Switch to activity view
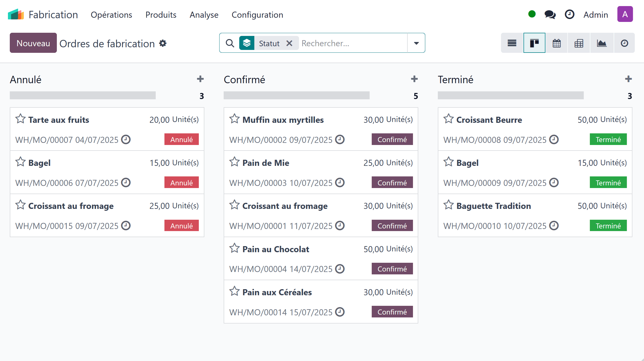This screenshot has height=361, width=644. [x=624, y=43]
